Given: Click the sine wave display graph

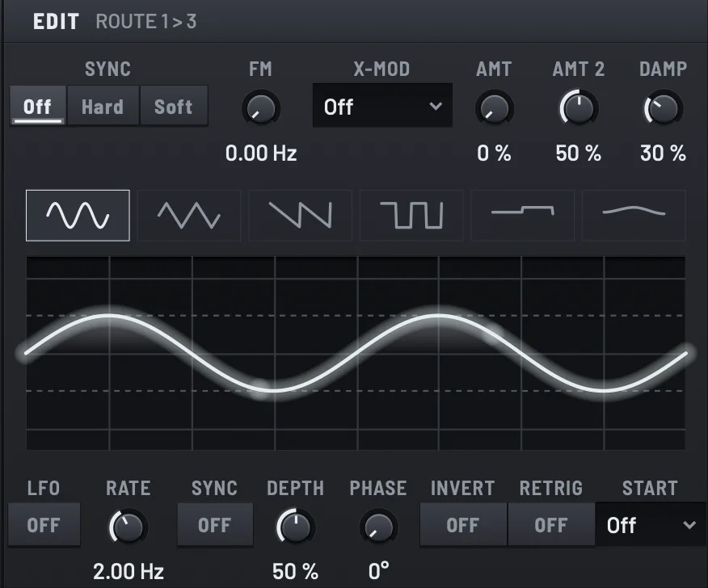Looking at the screenshot, I should pyautogui.click(x=356, y=353).
